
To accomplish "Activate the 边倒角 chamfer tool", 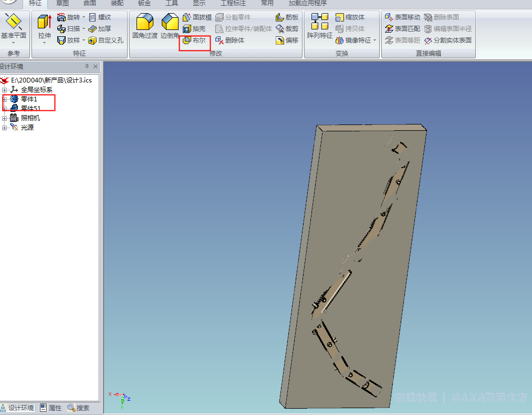I will [170, 27].
